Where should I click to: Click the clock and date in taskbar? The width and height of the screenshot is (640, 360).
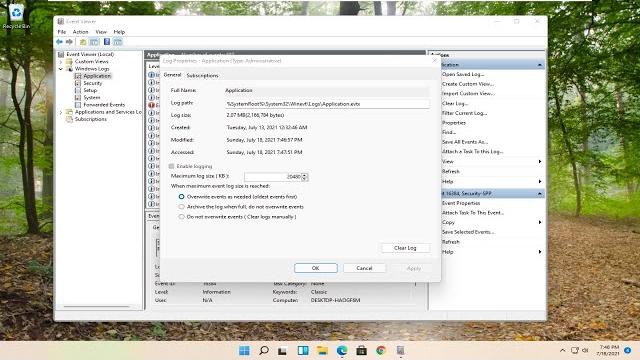[x=609, y=350]
